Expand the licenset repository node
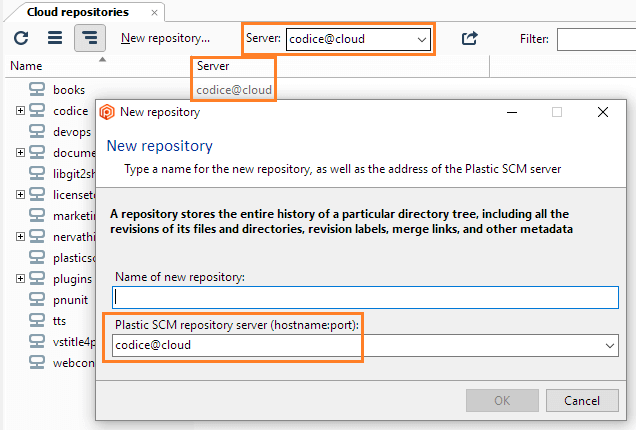The image size is (636, 430). [20, 194]
